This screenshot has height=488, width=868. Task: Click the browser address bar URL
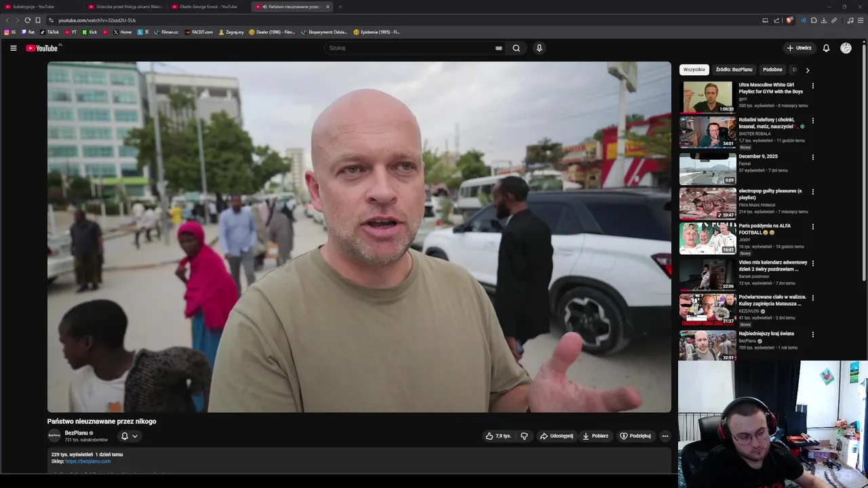pyautogui.click(x=97, y=20)
